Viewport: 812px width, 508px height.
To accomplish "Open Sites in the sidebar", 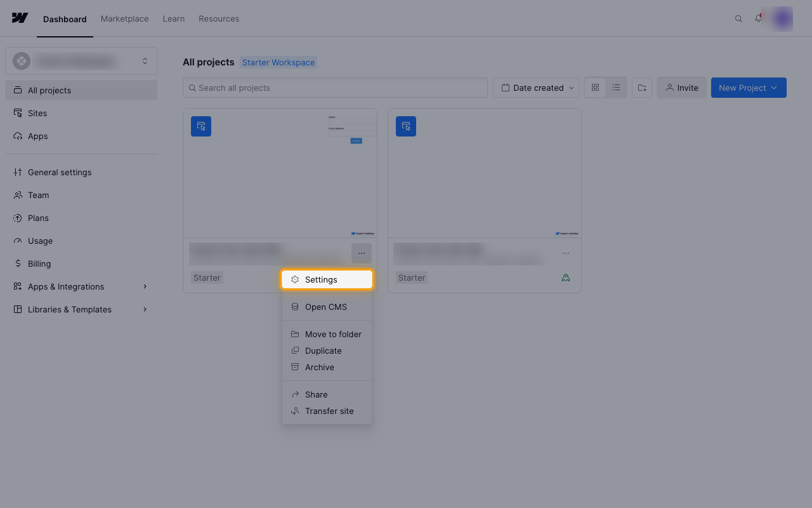I will [81, 113].
